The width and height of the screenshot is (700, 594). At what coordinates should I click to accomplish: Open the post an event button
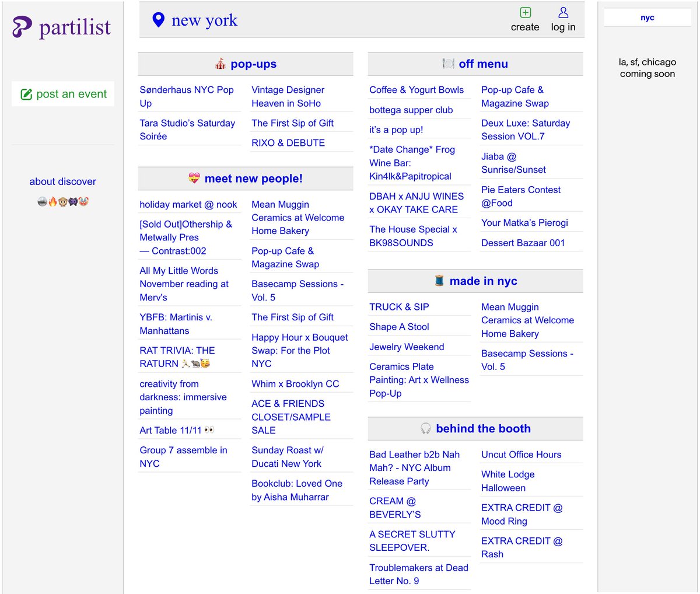[x=63, y=94]
